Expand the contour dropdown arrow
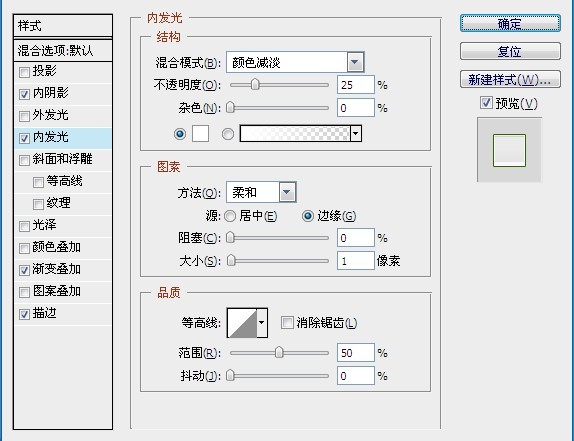This screenshot has height=441, width=574. pos(262,323)
